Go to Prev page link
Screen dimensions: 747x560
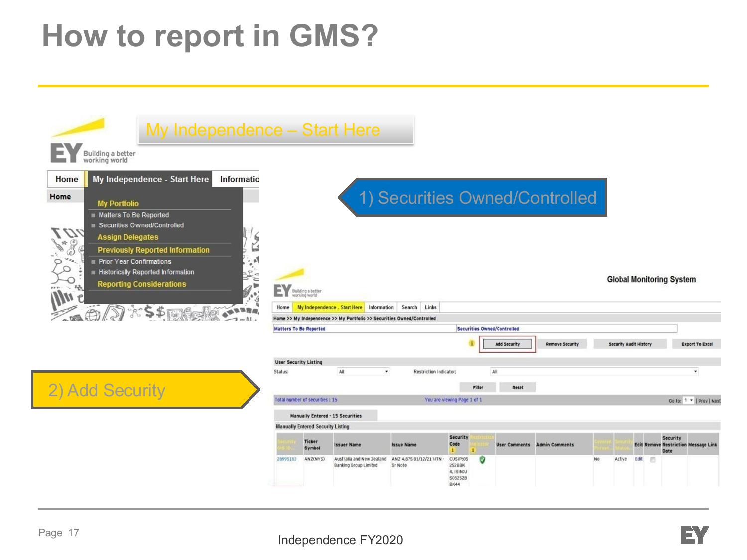tap(703, 401)
